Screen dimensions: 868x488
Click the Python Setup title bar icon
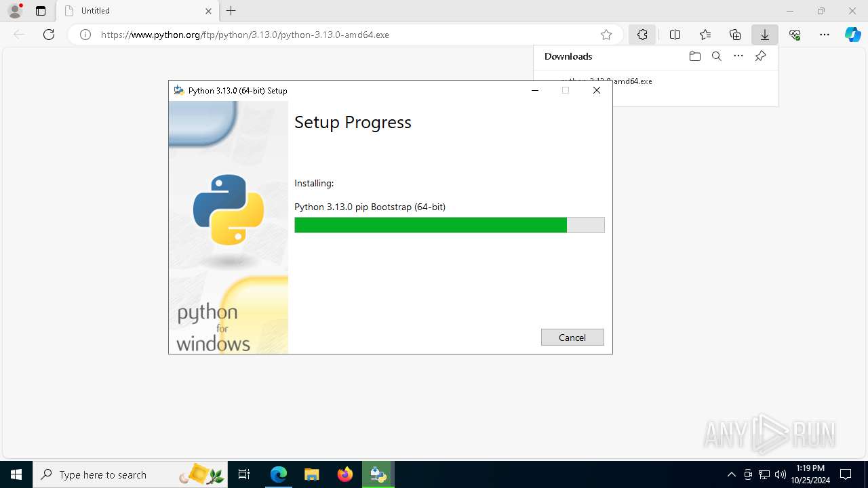tap(179, 90)
